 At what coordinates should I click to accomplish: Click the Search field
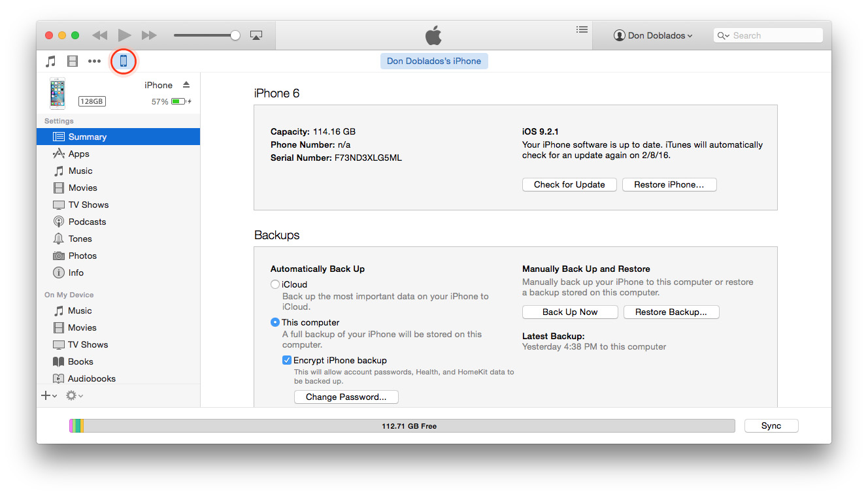774,35
